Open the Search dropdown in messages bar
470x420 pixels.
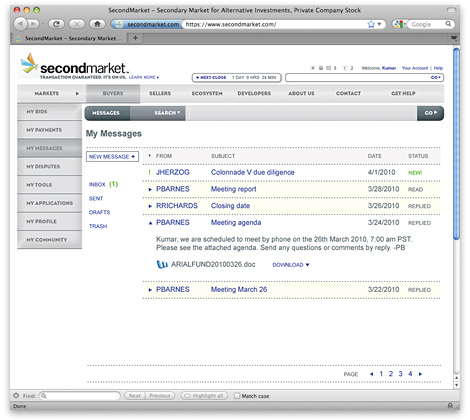[167, 113]
